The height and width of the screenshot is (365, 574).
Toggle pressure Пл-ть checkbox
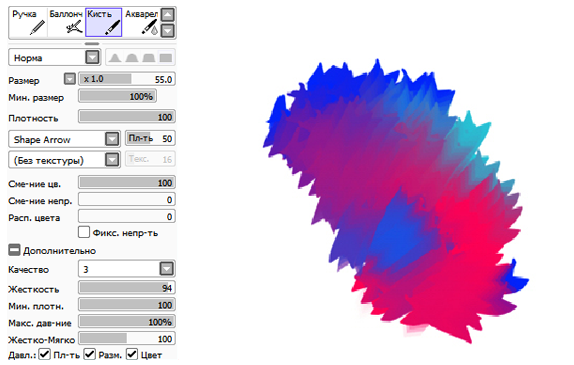[x=45, y=354]
